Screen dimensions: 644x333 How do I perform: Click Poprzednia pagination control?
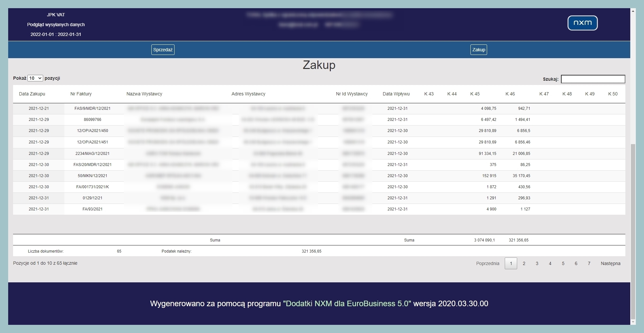488,263
